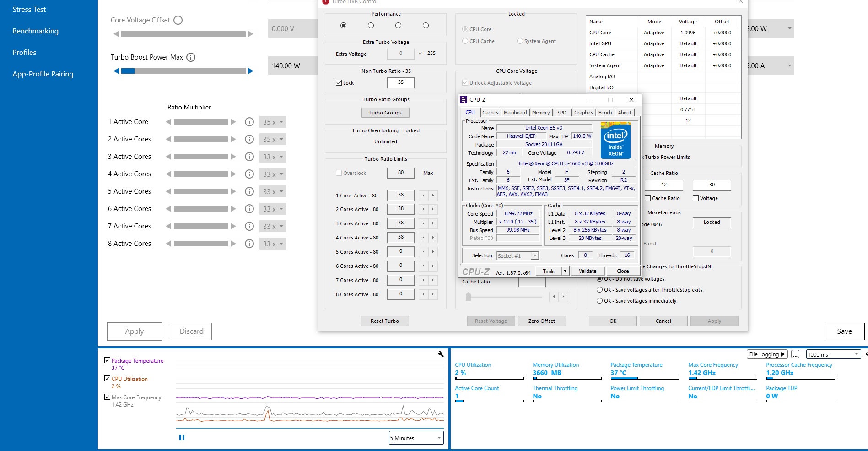Click the Intel Xeon logo in CPU-Z
This screenshot has width=868, height=451.
615,140
